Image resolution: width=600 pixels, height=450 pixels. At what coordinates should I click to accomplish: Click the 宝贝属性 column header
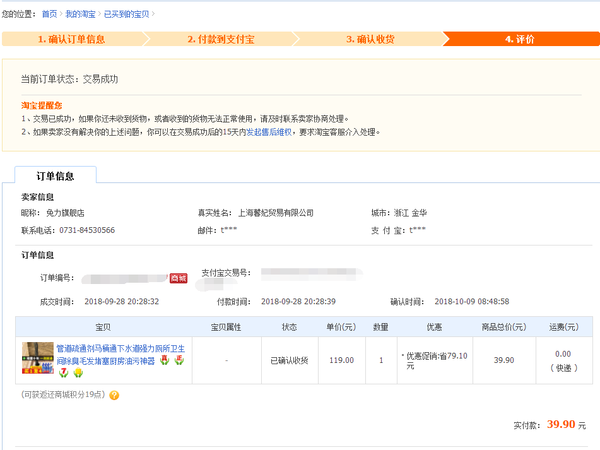click(x=226, y=327)
